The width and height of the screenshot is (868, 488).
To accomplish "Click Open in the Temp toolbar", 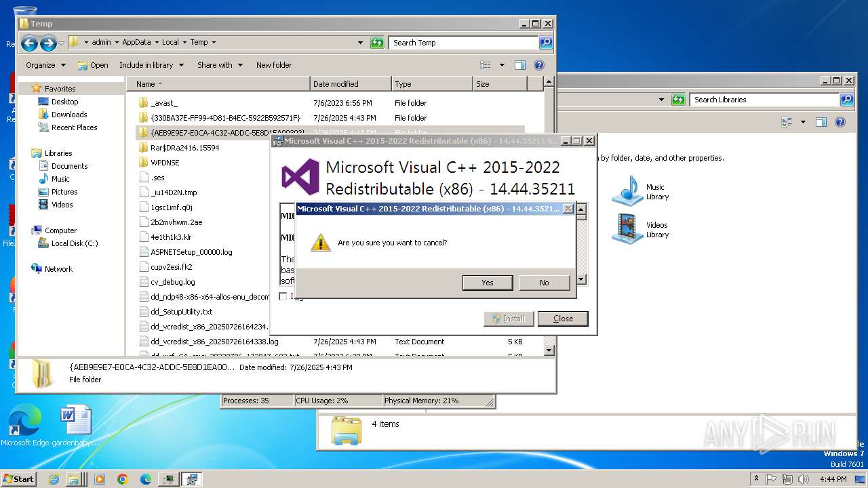I will (x=93, y=65).
